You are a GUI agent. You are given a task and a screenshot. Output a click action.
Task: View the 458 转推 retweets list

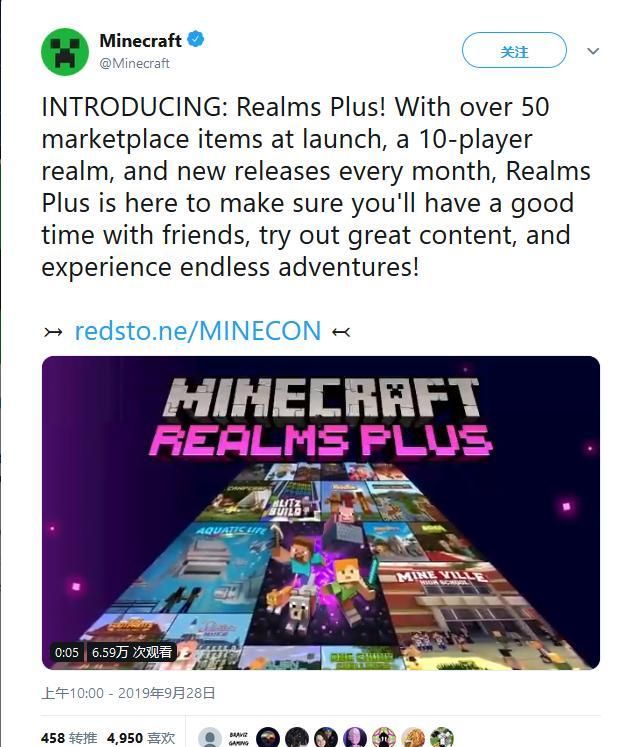69,738
